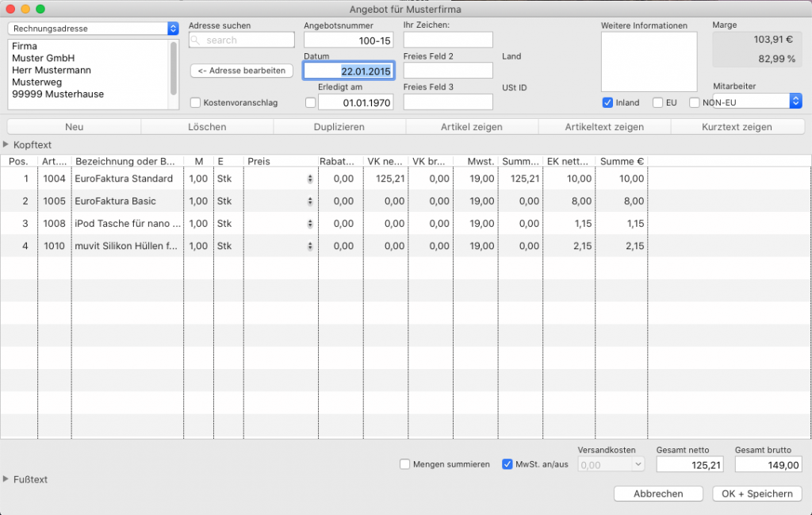Enable the EU checkbox

[x=657, y=102]
